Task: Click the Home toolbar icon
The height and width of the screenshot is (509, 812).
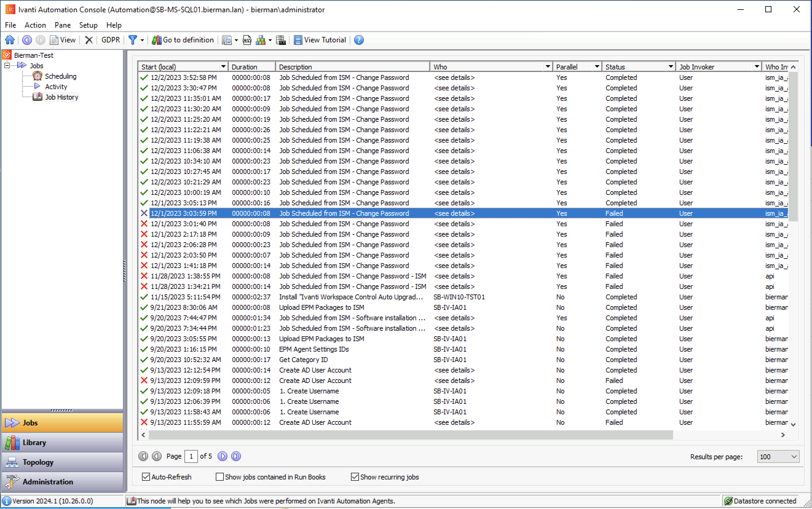Action: [10, 40]
